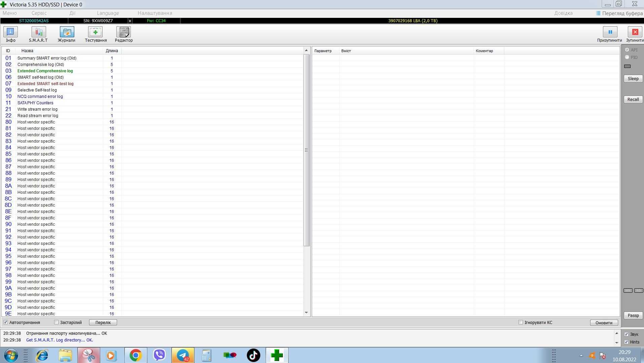The height and width of the screenshot is (363, 644).
Task: Toggle Звук sound checkbox
Action: click(x=626, y=334)
